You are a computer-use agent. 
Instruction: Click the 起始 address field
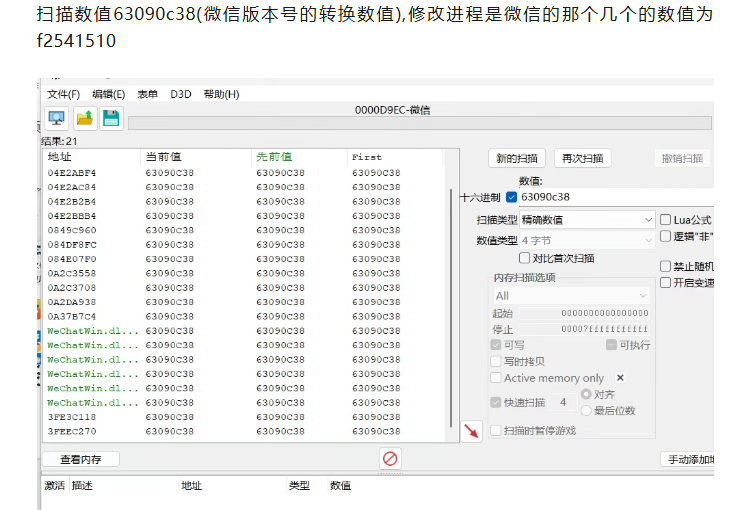tap(584, 313)
